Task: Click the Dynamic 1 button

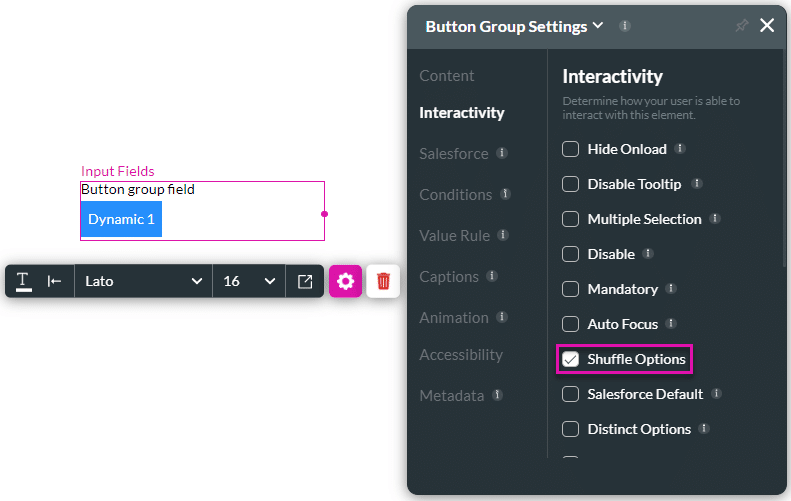Action: click(121, 219)
